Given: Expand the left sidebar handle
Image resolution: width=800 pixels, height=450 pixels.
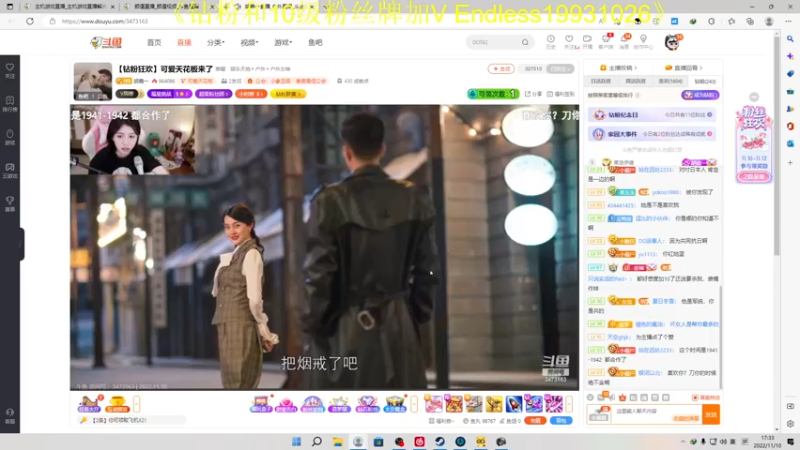Looking at the screenshot, I should (21, 245).
